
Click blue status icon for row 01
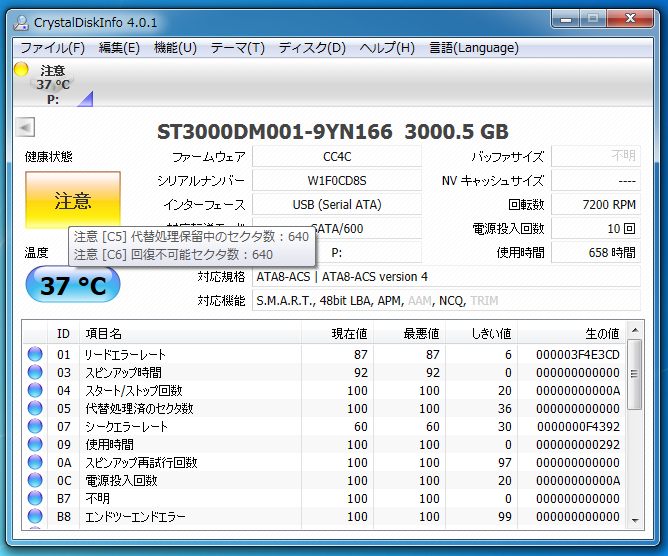pos(35,354)
